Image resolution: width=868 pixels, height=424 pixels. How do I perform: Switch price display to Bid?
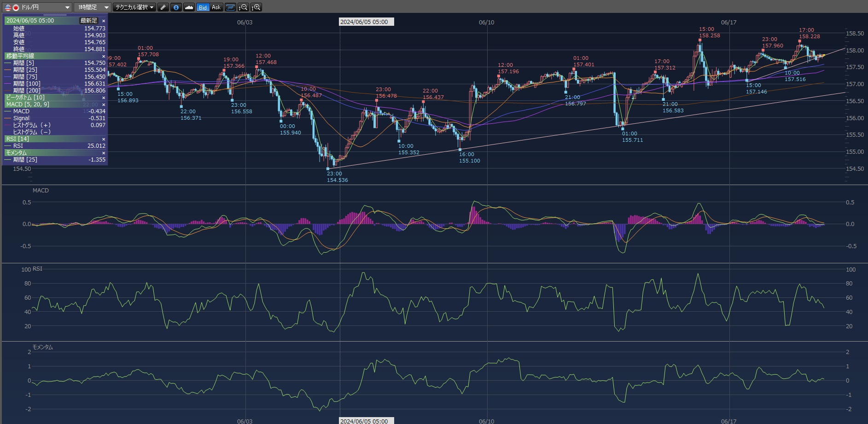tap(203, 7)
